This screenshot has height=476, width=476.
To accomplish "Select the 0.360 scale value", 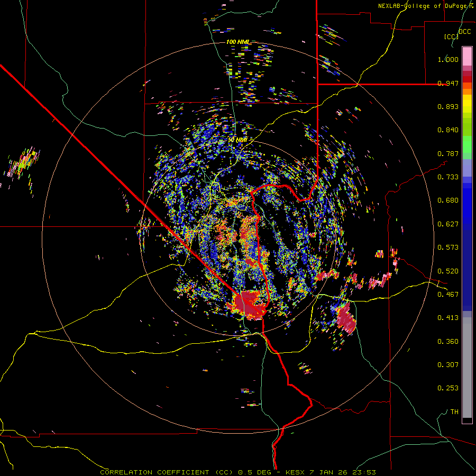I will point(448,342).
